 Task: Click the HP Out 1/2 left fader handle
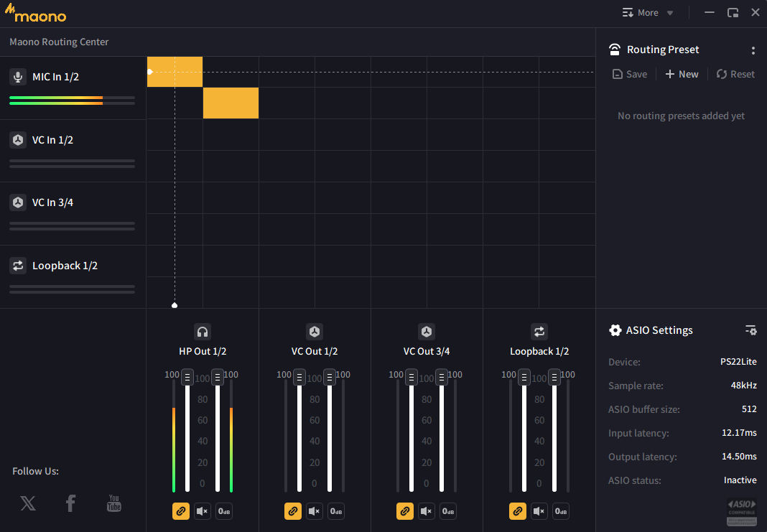tap(187, 377)
